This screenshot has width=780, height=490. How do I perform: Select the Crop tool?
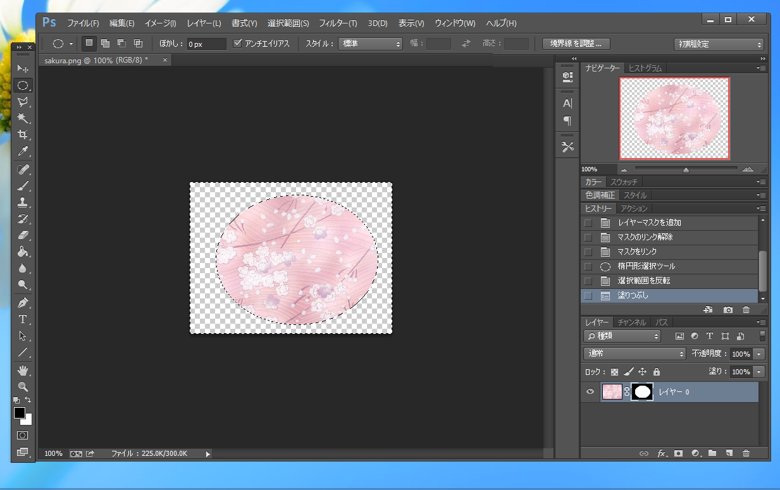pyautogui.click(x=23, y=135)
